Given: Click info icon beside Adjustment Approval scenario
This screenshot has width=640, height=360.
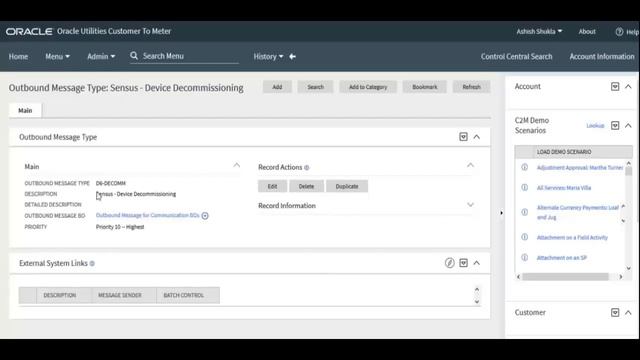Looking at the screenshot, I should tap(524, 167).
